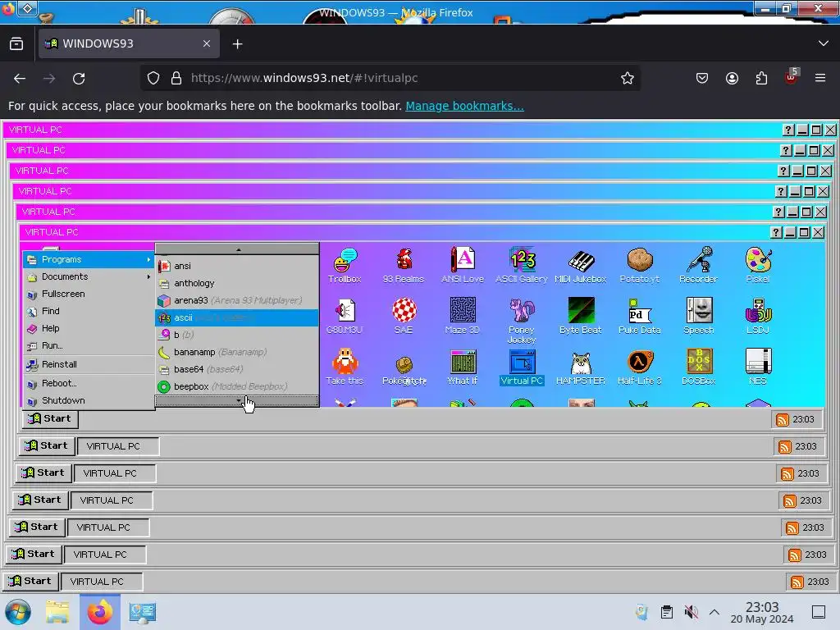Open Firefox account icon
The width and height of the screenshot is (840, 630).
point(732,78)
